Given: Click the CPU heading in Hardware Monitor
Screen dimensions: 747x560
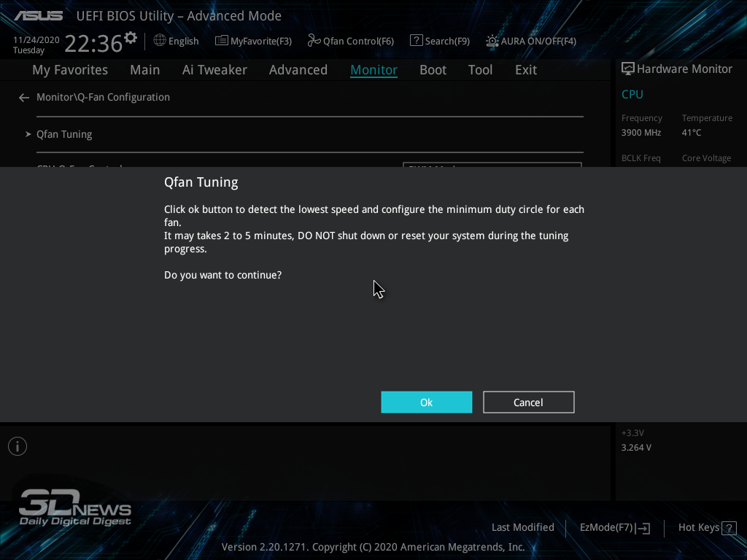Looking at the screenshot, I should pyautogui.click(x=632, y=94).
